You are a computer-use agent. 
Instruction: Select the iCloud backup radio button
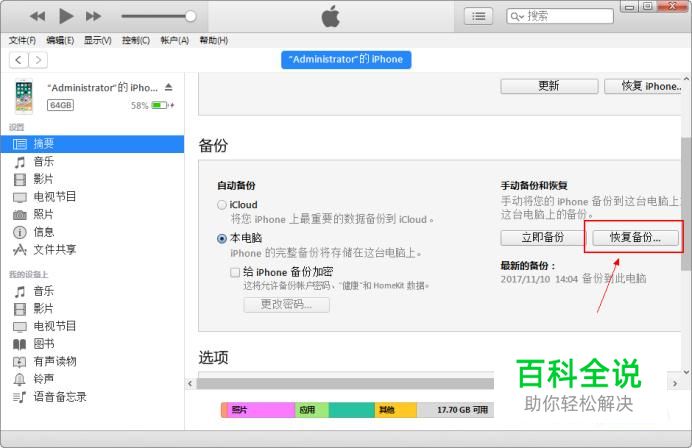coord(222,205)
